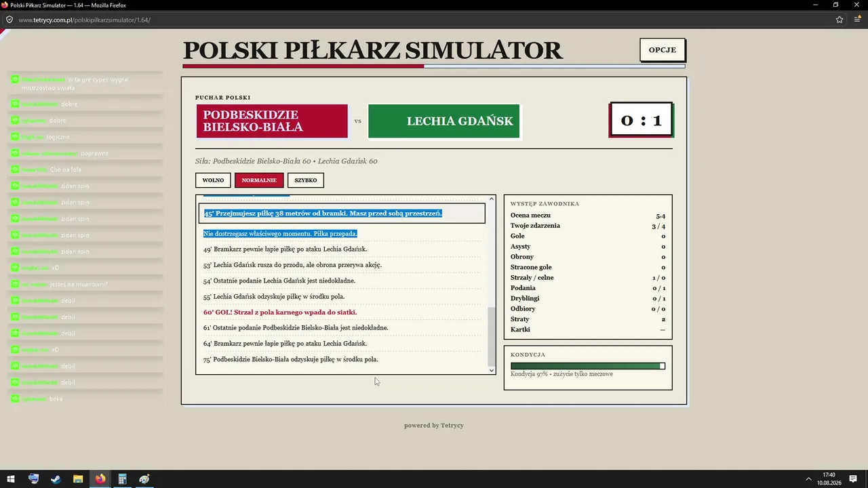Click the Podbeskidzie Bielsko-Biała team banner

click(272, 121)
